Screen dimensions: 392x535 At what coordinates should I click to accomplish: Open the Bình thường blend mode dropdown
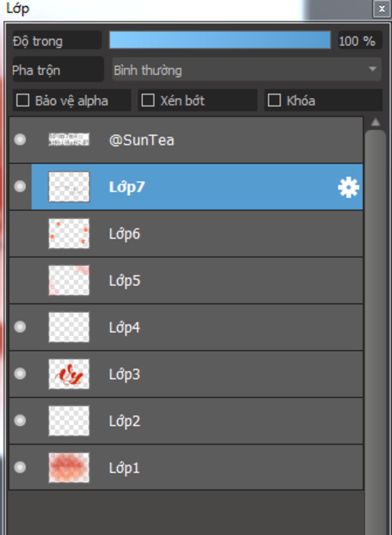click(247, 70)
